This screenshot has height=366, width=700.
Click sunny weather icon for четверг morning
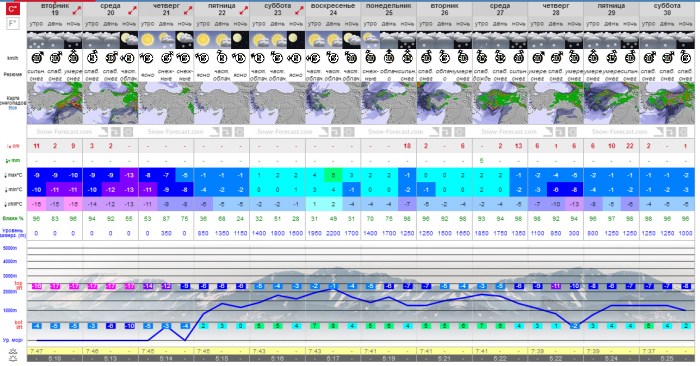148,40
